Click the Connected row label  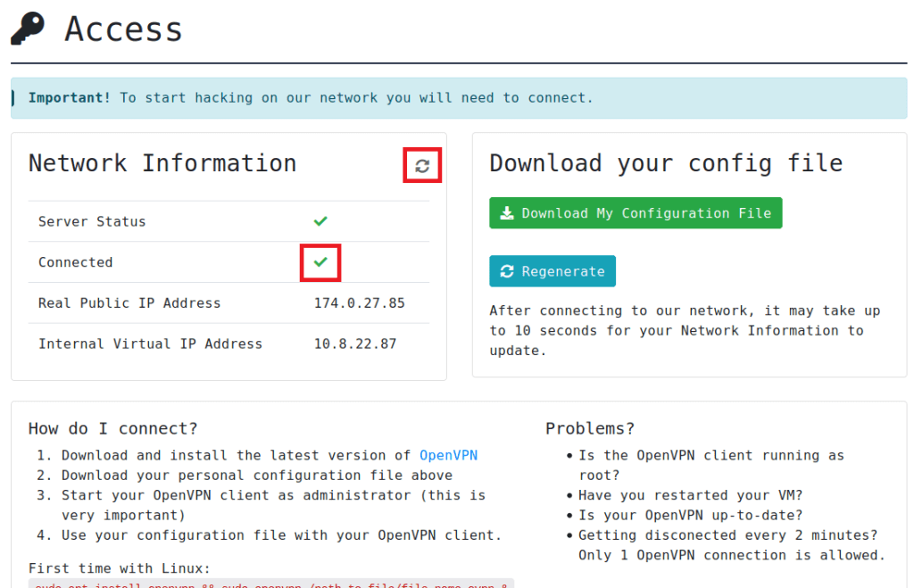tap(76, 262)
